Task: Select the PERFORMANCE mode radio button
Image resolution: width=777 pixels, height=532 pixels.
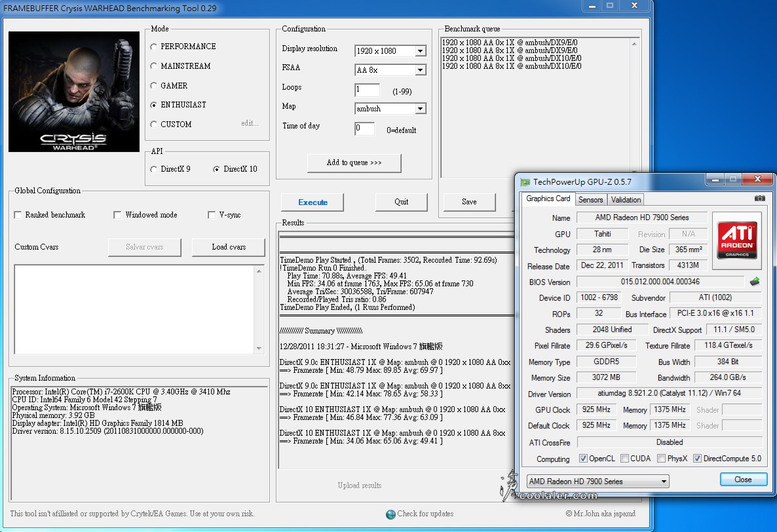Action: click(153, 47)
